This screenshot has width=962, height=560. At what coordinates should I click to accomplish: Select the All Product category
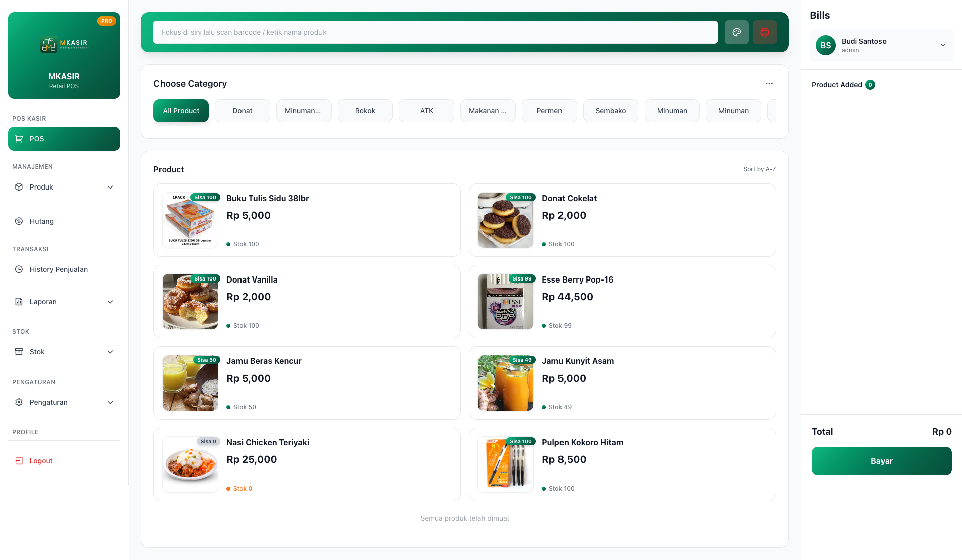click(181, 111)
